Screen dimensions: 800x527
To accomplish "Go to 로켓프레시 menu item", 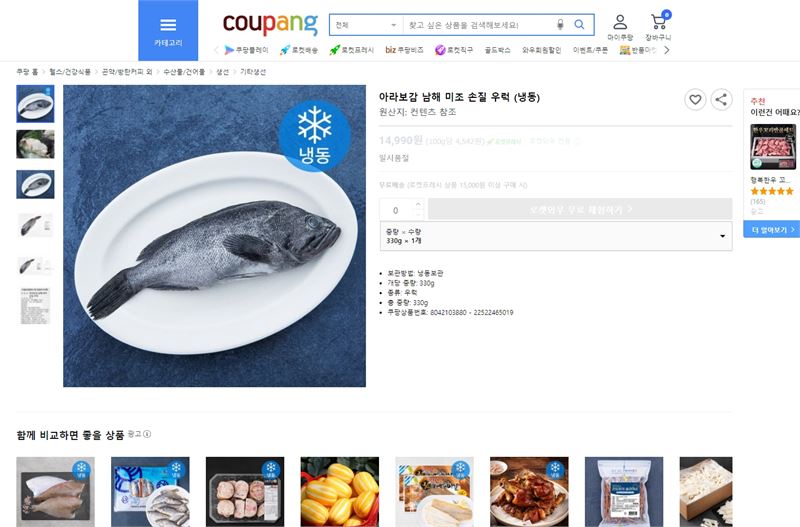I will [x=352, y=50].
